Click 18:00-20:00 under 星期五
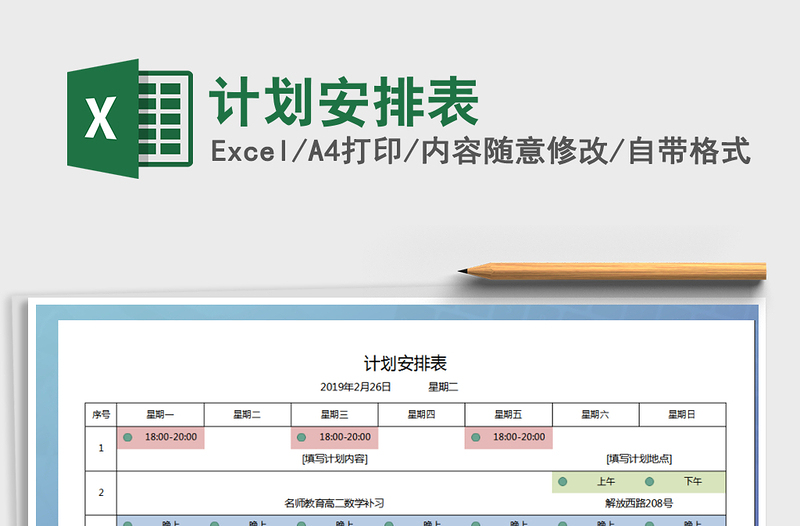 519,437
